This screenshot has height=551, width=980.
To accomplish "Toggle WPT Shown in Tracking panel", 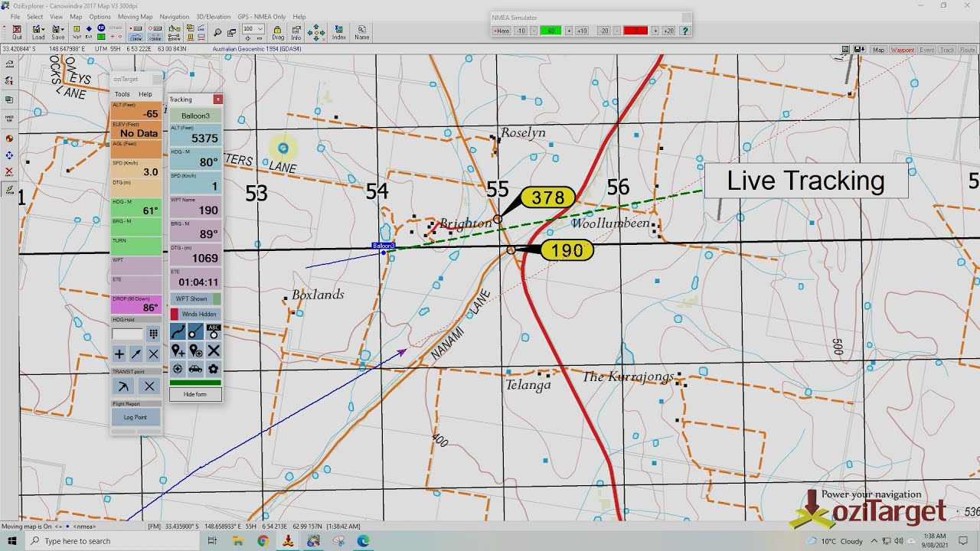I will [x=195, y=299].
